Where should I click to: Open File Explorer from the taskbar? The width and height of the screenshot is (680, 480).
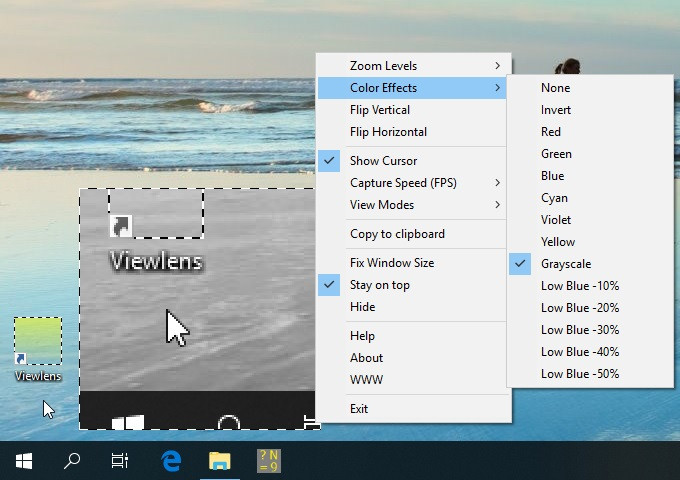(220, 460)
